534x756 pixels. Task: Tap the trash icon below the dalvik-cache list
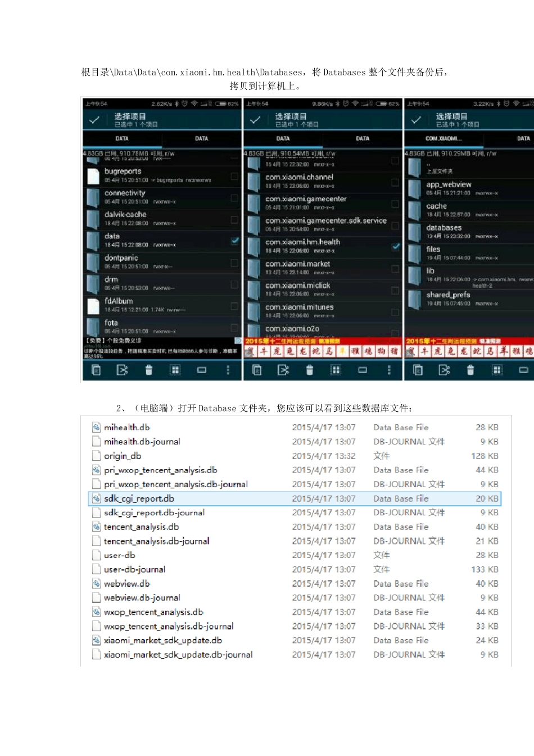tap(148, 370)
